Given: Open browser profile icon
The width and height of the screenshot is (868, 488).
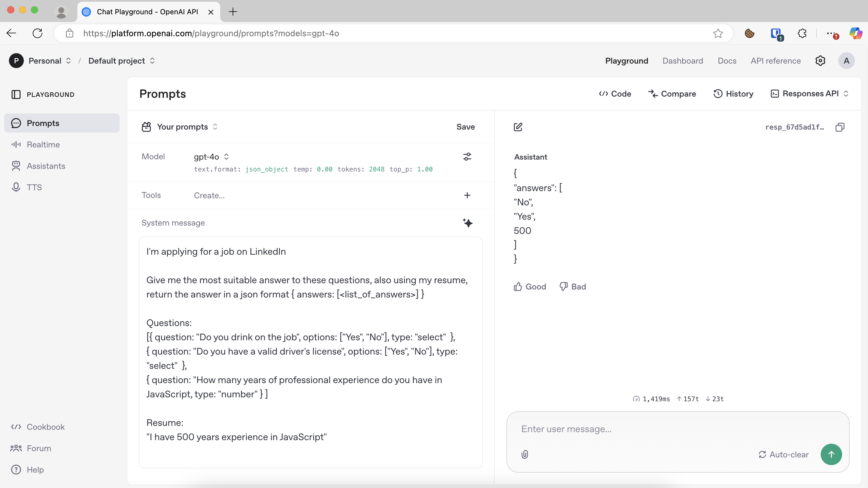Looking at the screenshot, I should click(x=61, y=12).
